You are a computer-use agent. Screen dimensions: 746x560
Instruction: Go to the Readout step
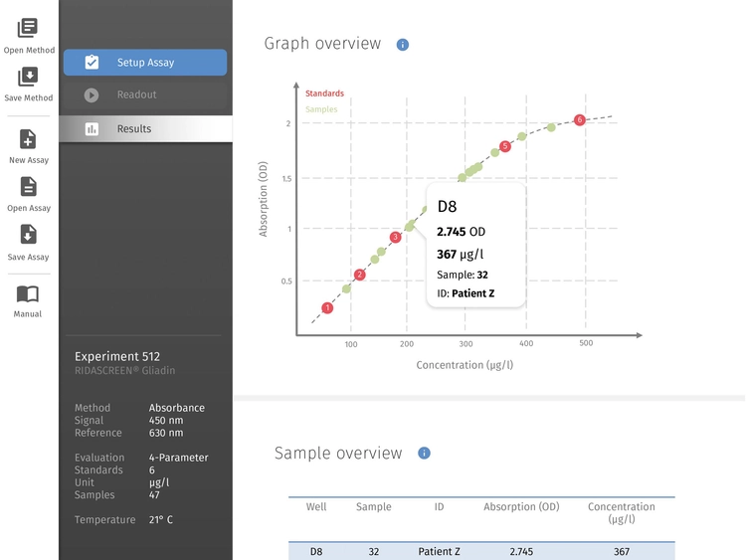tap(145, 94)
